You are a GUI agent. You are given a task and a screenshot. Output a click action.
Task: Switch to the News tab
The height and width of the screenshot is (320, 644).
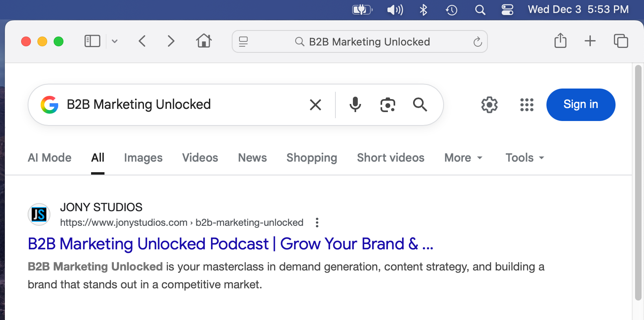252,158
